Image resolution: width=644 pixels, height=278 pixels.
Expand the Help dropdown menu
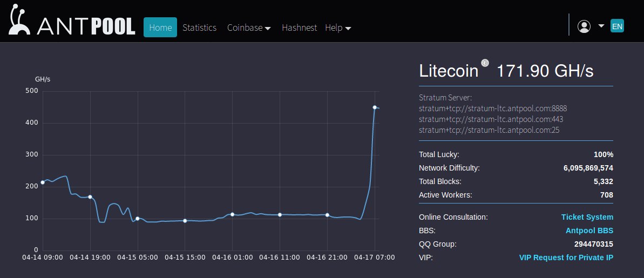click(338, 28)
